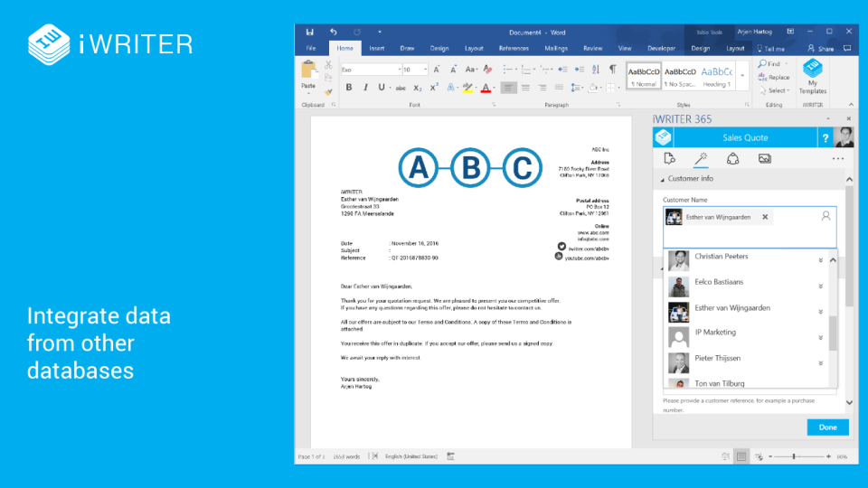Click Replace in Editing group
868x488 pixels.
[x=774, y=78]
